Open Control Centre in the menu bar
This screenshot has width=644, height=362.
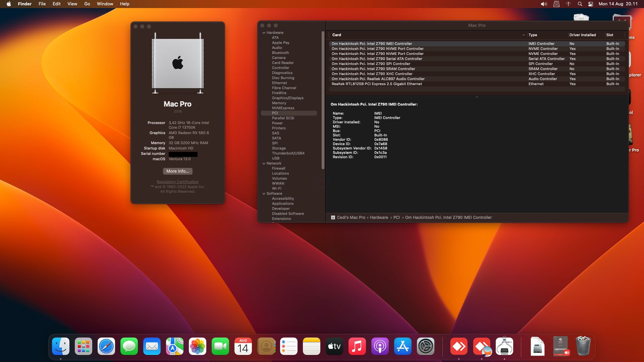pyautogui.click(x=590, y=4)
